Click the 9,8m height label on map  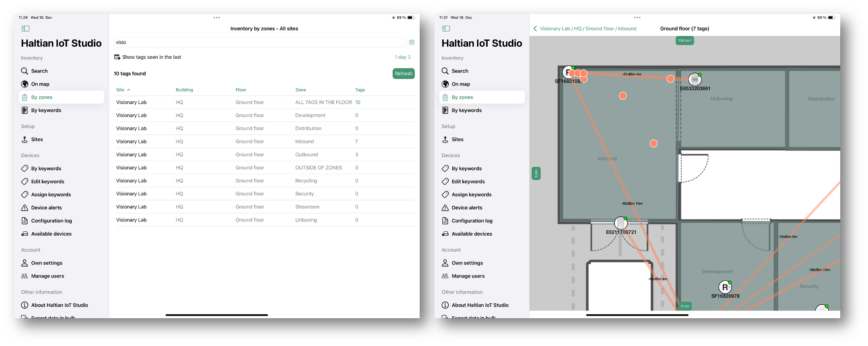point(536,173)
